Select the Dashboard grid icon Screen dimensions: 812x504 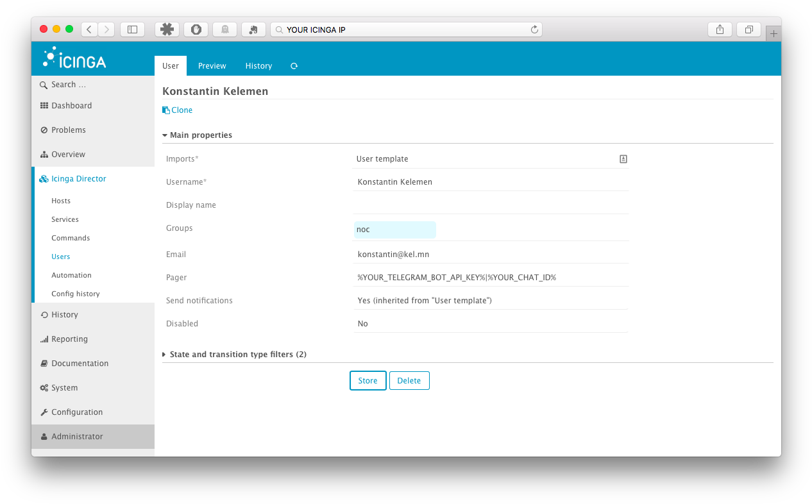pos(43,105)
